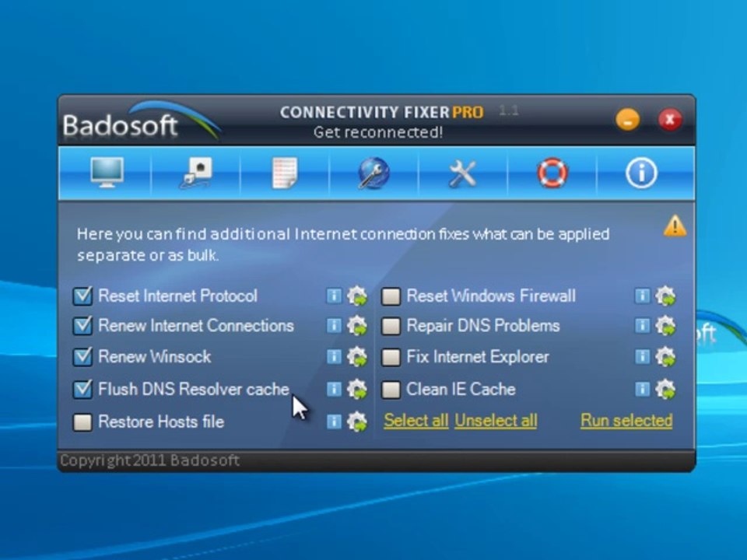The height and width of the screenshot is (560, 747).
Task: Click the Select all link
Action: (x=416, y=421)
